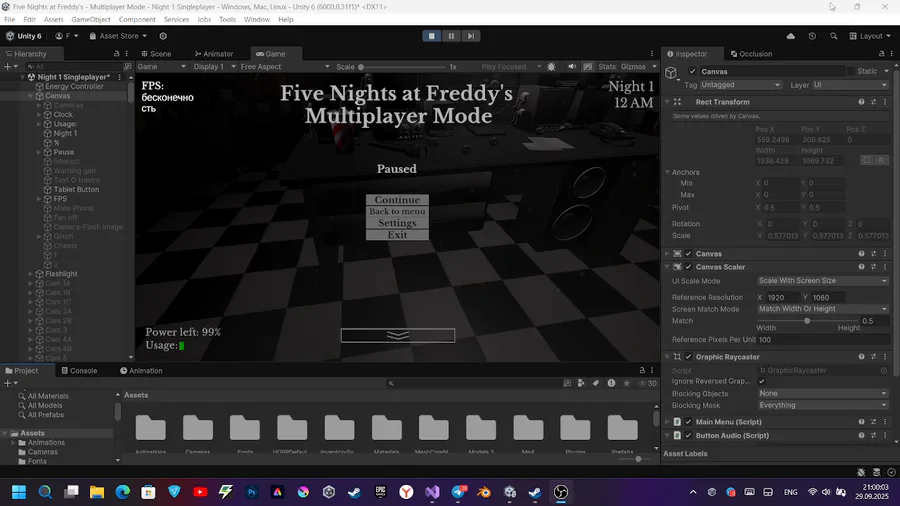
Task: Toggle the Canvas Scaler enabled checkbox
Action: tap(688, 267)
